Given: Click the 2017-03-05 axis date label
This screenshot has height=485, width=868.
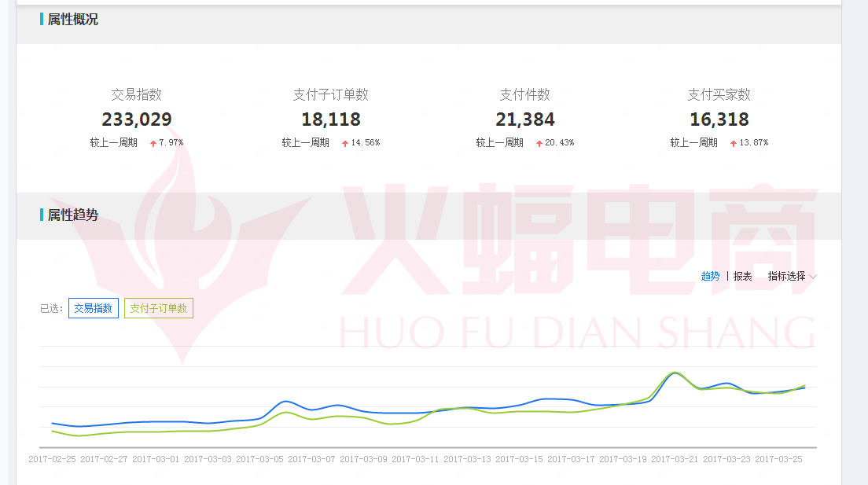Looking at the screenshot, I should (x=259, y=460).
